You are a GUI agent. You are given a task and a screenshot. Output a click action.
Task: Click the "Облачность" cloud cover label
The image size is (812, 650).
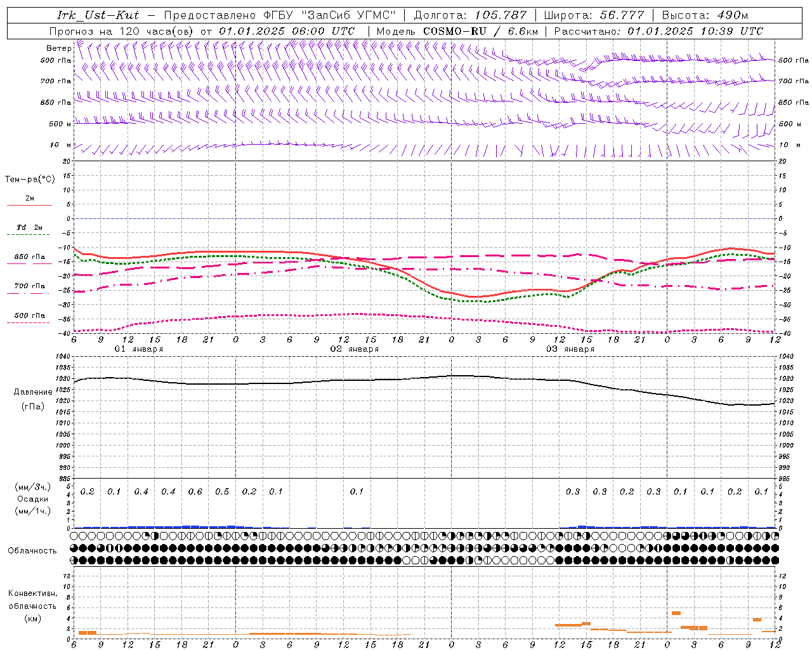(x=32, y=550)
